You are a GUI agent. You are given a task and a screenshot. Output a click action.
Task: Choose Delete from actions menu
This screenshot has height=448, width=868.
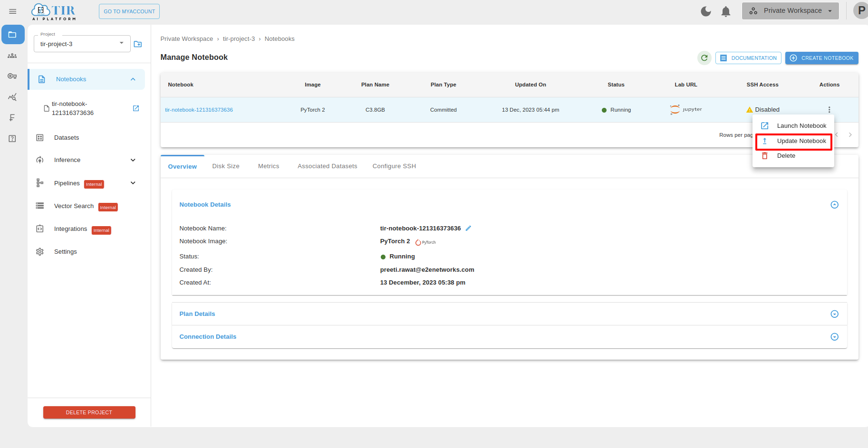[793, 156]
